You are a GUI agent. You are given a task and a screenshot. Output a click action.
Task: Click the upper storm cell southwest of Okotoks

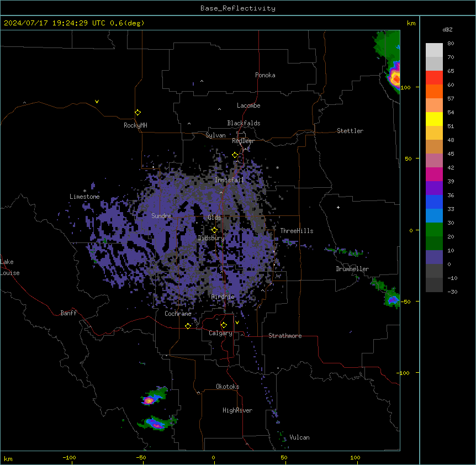click(x=154, y=396)
